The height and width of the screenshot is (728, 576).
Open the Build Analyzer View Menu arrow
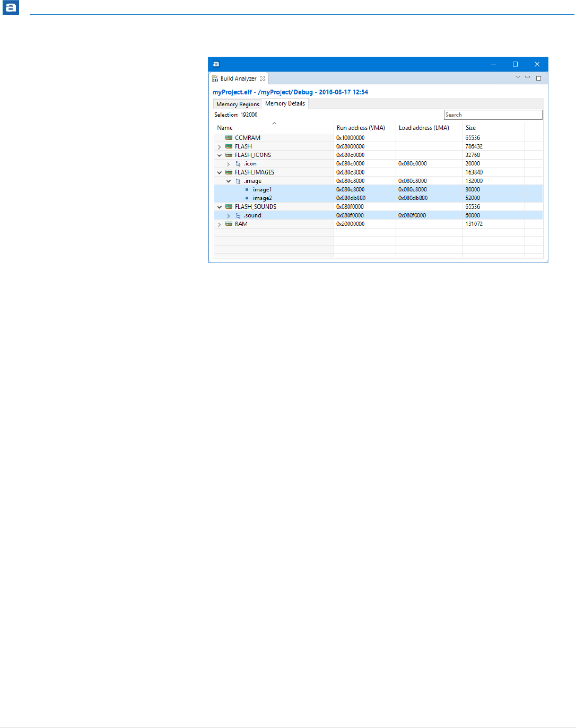coord(518,77)
